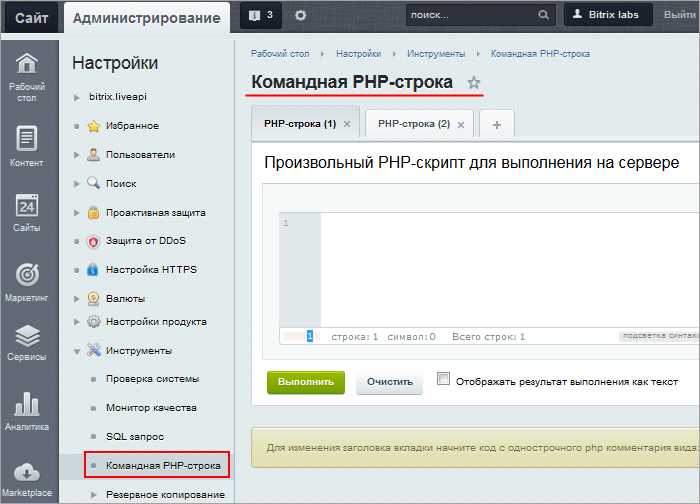Click the bitrix.liveapi menu label
The width and height of the screenshot is (700, 504).
[118, 97]
